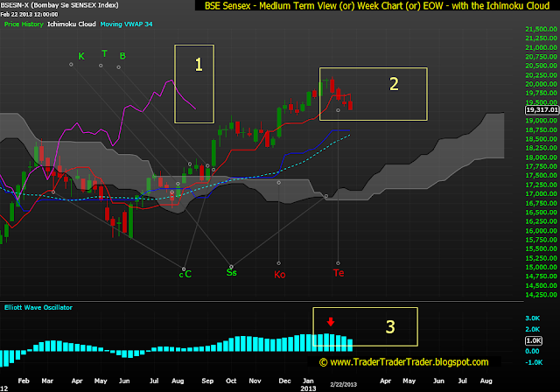Click the Feb label on the time axis
The width and height of the screenshot is (560, 392).
(24, 381)
